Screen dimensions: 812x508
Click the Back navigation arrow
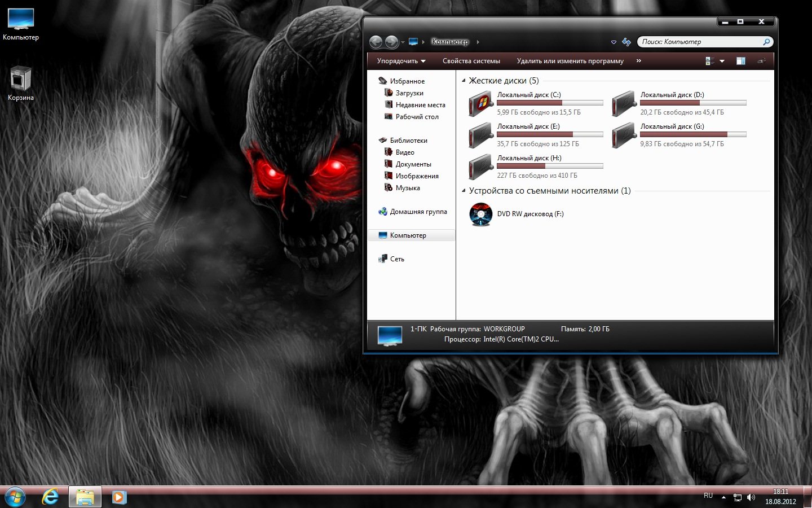[x=376, y=42]
